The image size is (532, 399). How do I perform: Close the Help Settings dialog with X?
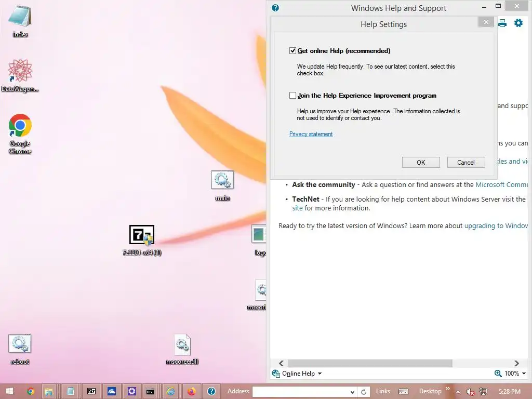coord(486,22)
